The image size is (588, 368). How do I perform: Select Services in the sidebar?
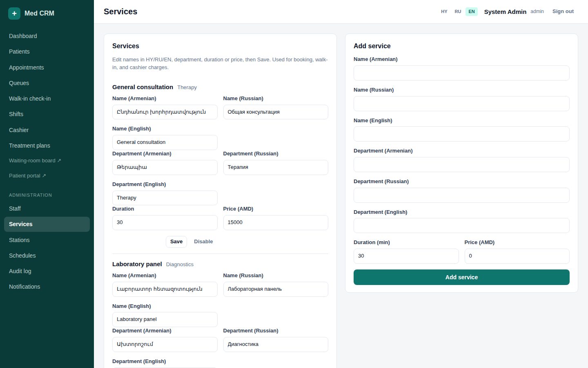[x=47, y=224]
